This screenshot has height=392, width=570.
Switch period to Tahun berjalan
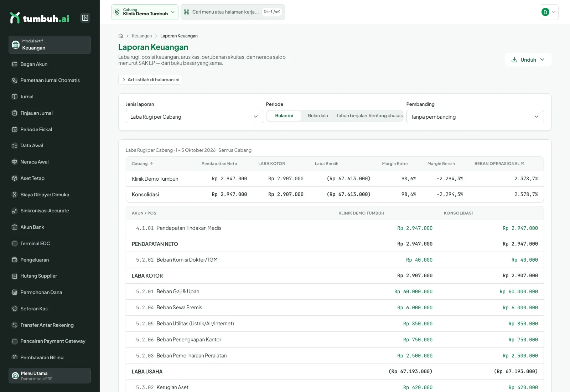[352, 116]
